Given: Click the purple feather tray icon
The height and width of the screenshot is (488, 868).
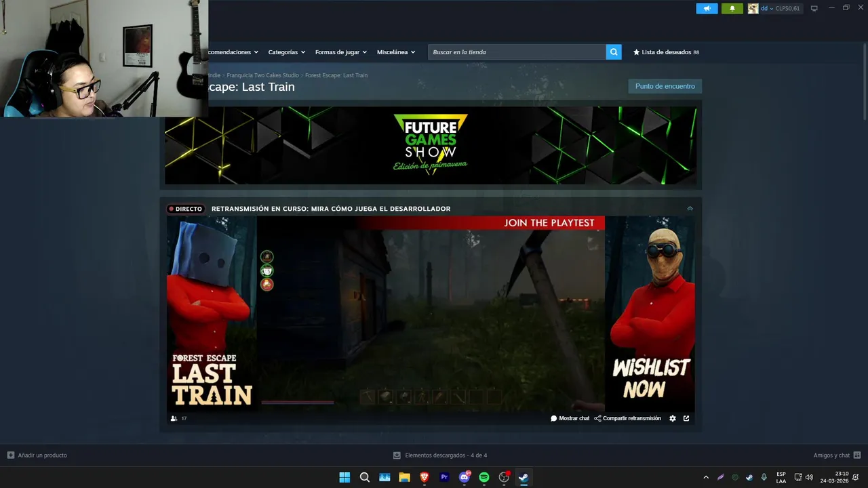Looking at the screenshot, I should (x=720, y=477).
